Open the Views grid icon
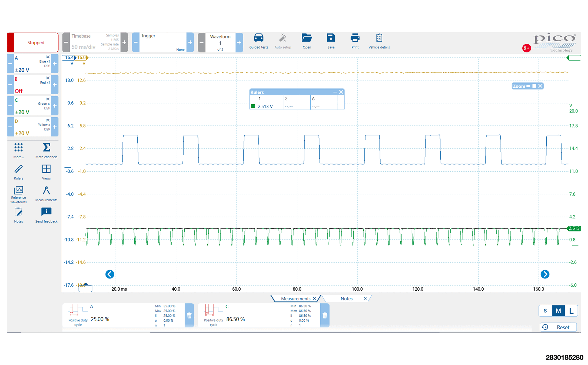The width and height of the screenshot is (588, 365). click(x=46, y=169)
